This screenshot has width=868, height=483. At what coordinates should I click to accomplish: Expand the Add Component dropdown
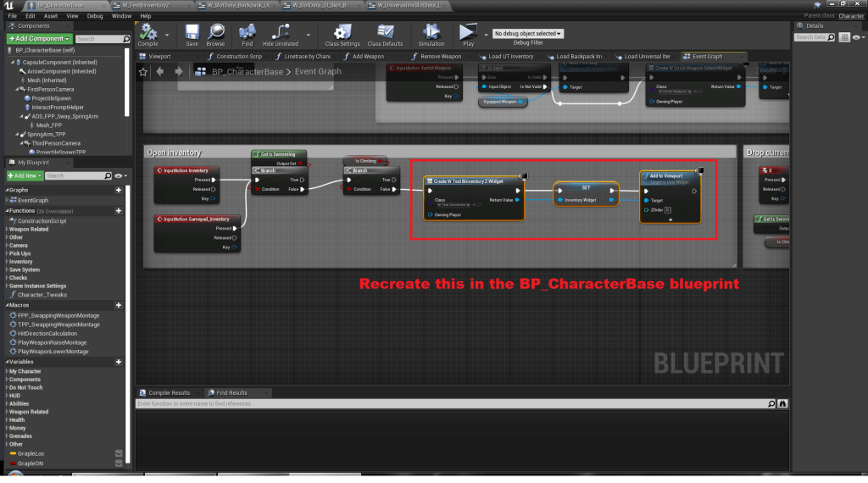click(x=39, y=39)
